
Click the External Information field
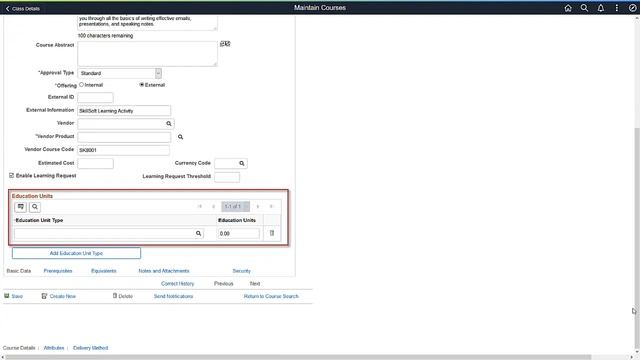pyautogui.click(x=124, y=111)
